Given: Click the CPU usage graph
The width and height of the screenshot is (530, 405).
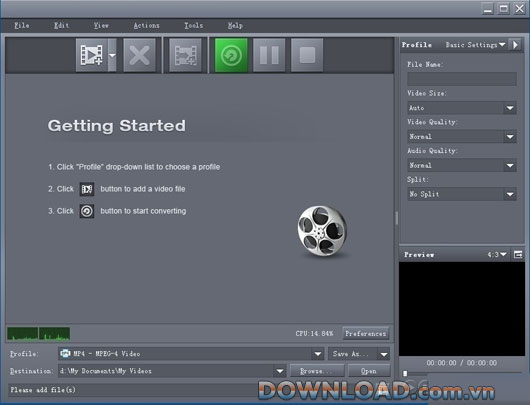Looking at the screenshot, I should 39,334.
